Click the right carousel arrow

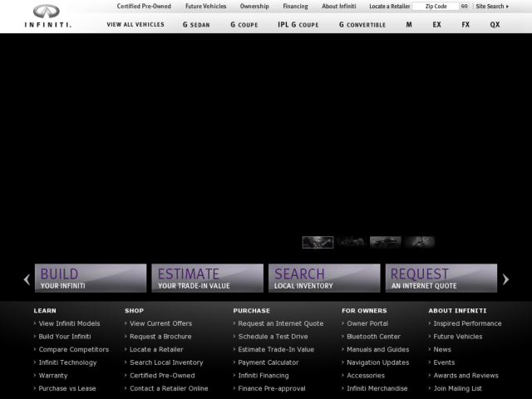(505, 279)
